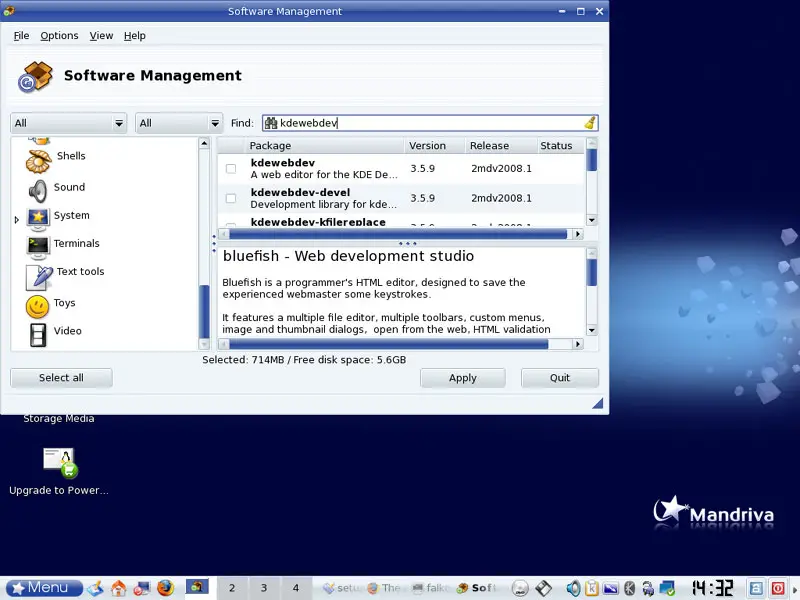800x600 pixels.
Task: Click the description pane vertical scrollbar thumb
Action: (x=592, y=273)
